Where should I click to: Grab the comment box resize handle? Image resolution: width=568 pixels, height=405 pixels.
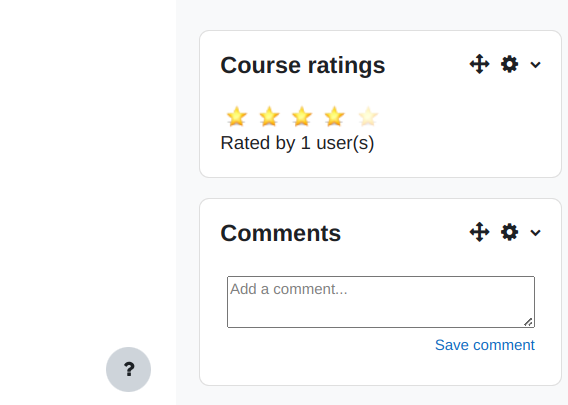pyautogui.click(x=528, y=322)
